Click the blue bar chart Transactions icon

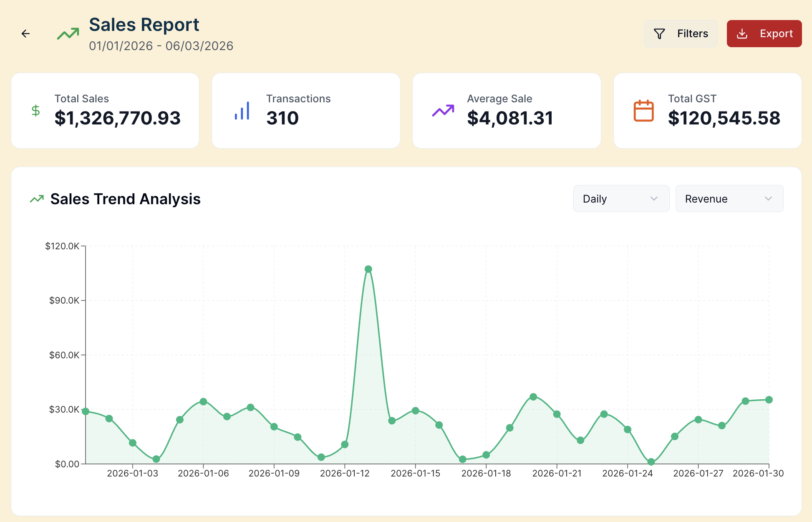point(242,111)
